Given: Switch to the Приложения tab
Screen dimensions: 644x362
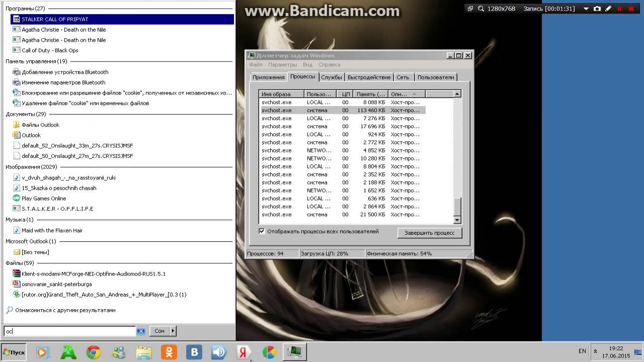Looking at the screenshot, I should pyautogui.click(x=269, y=77).
